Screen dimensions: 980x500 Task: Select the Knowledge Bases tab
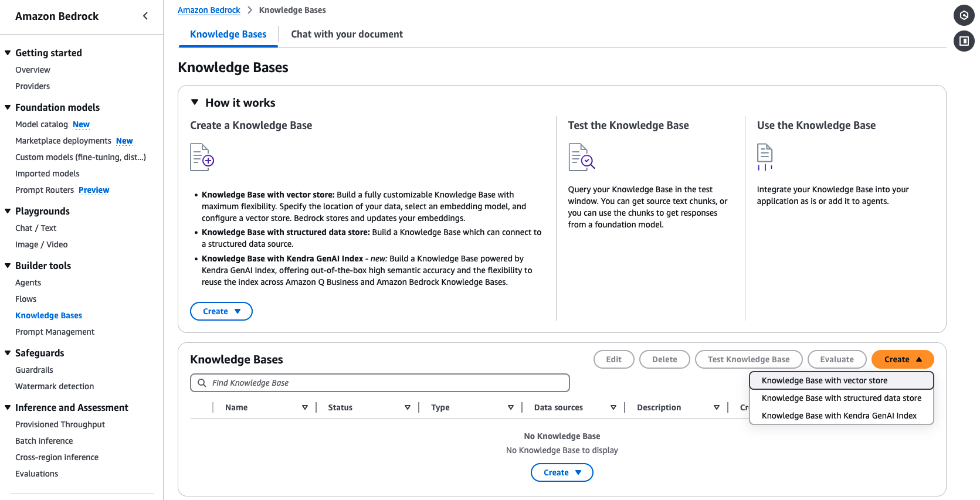click(228, 34)
